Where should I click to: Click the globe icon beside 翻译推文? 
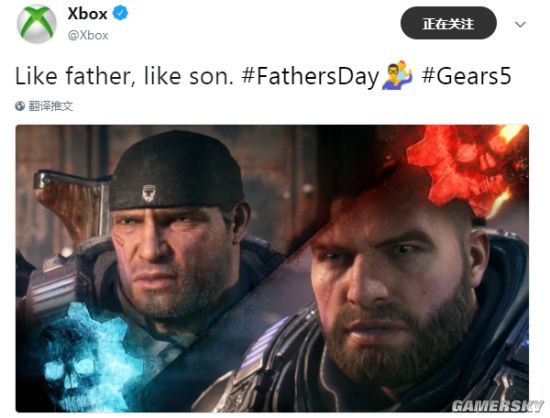click(20, 106)
